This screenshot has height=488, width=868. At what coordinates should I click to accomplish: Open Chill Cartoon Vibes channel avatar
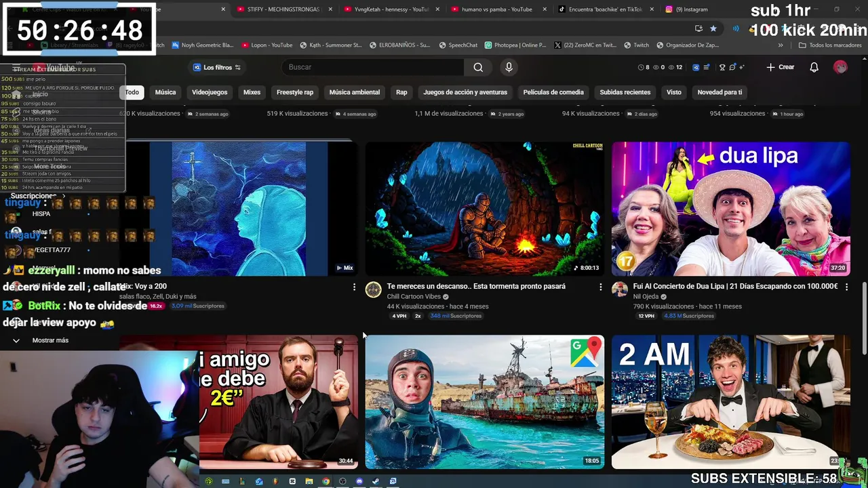click(373, 290)
